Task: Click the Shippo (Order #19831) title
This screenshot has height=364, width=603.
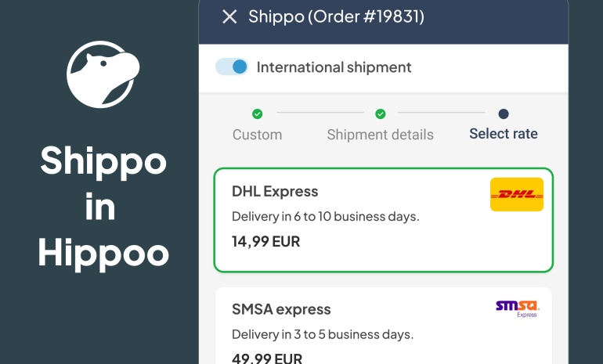Action: (336, 17)
